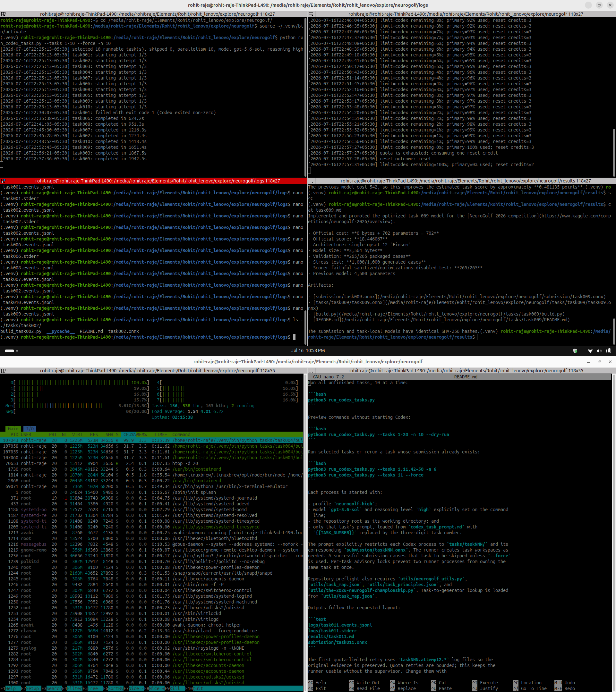Image resolution: width=616 pixels, height=692 pixels.
Task: Open the clock showing Jul 16 10:58 PM
Action: tap(308, 351)
